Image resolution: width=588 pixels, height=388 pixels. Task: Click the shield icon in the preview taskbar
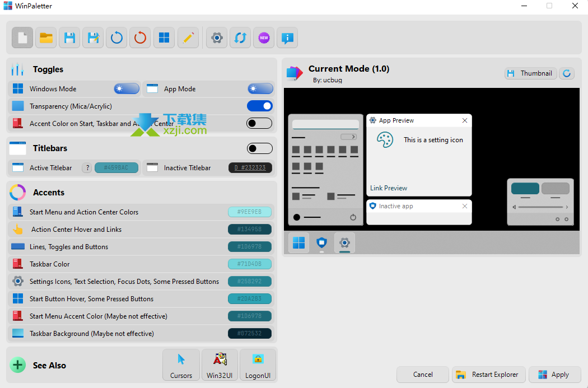pos(321,242)
